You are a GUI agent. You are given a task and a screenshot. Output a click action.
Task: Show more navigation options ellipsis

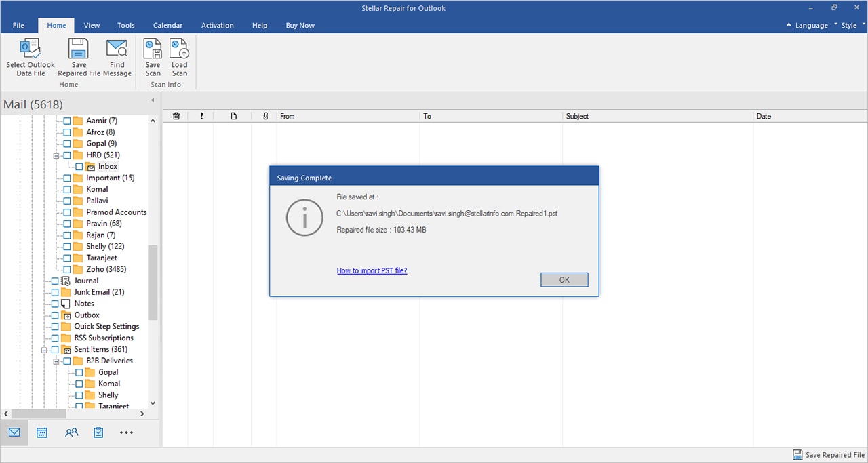click(x=126, y=432)
